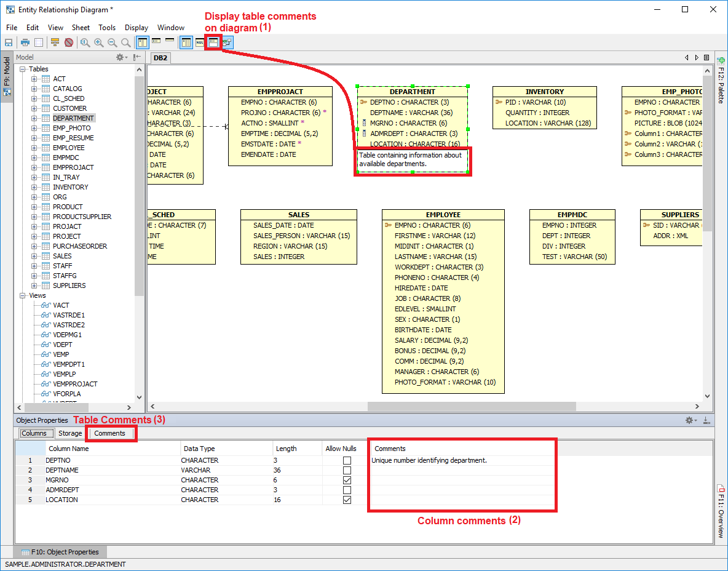Uncheck Allow Nulls for LOCATION column
This screenshot has height=571, width=728.
click(x=347, y=500)
